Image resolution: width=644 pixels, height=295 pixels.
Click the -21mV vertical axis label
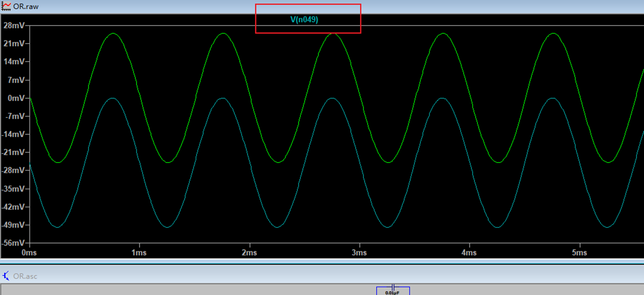coord(13,152)
